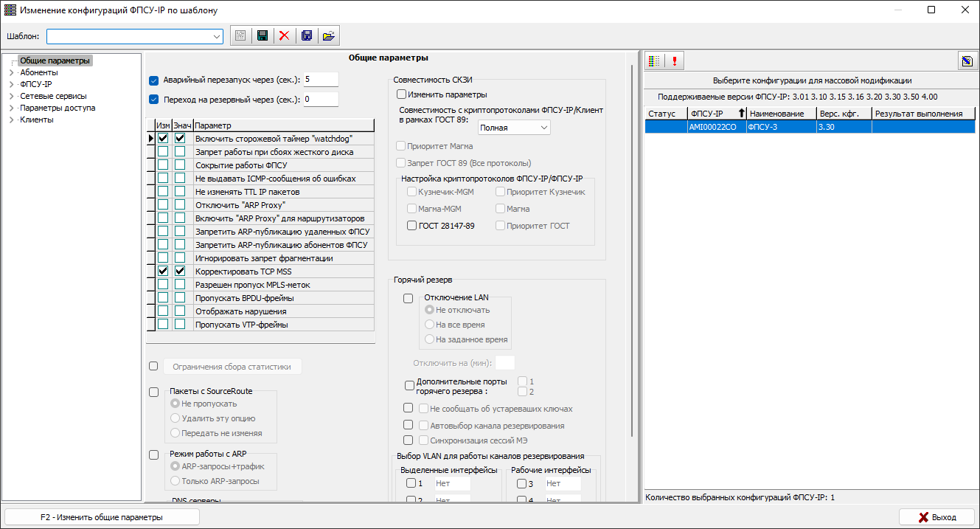Click the 'Переход на резервный через' seconds field
Screen dimensions: 980x529
point(320,100)
